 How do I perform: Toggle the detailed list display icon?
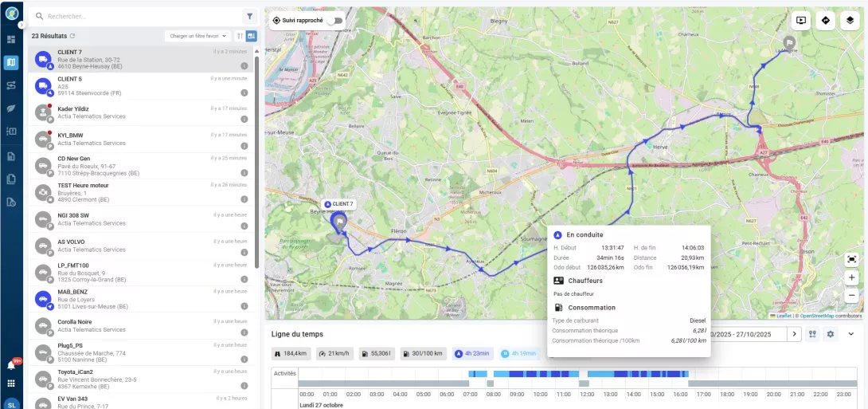[252, 36]
